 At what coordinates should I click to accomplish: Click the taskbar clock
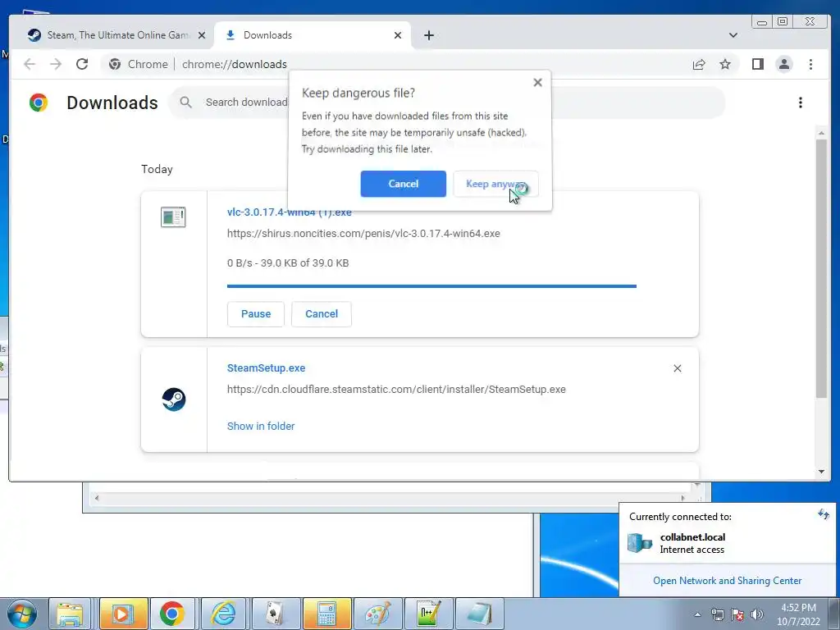click(798, 614)
